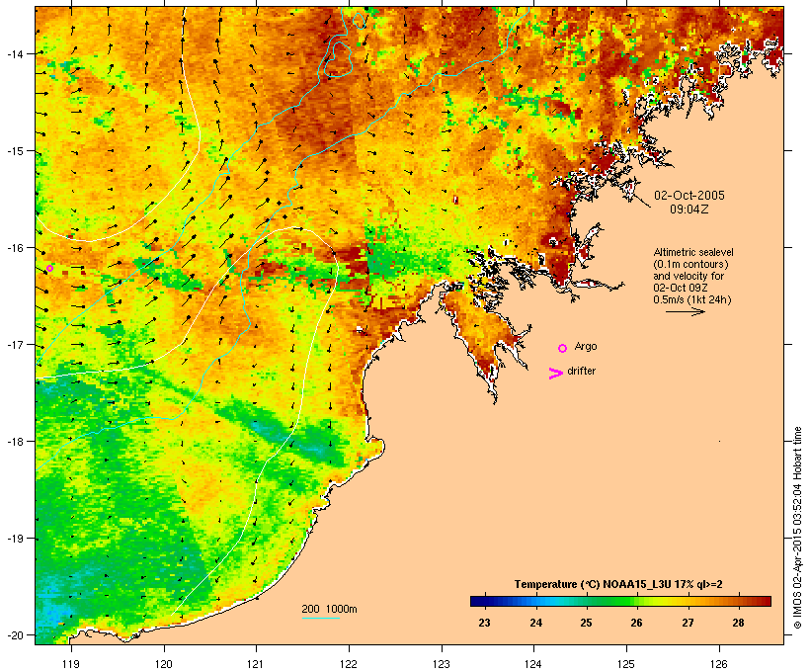810x672 pixels.
Task: Click the magenta Argo circle in legend
Action: click(x=563, y=348)
